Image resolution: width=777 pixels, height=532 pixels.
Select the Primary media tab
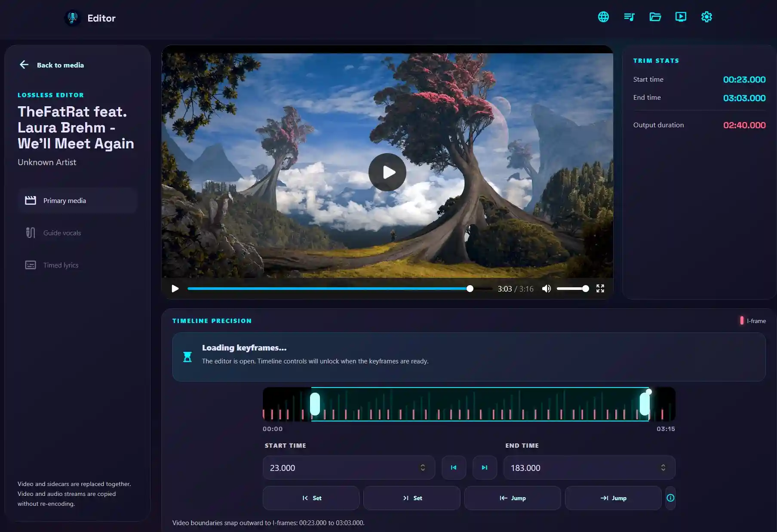77,200
